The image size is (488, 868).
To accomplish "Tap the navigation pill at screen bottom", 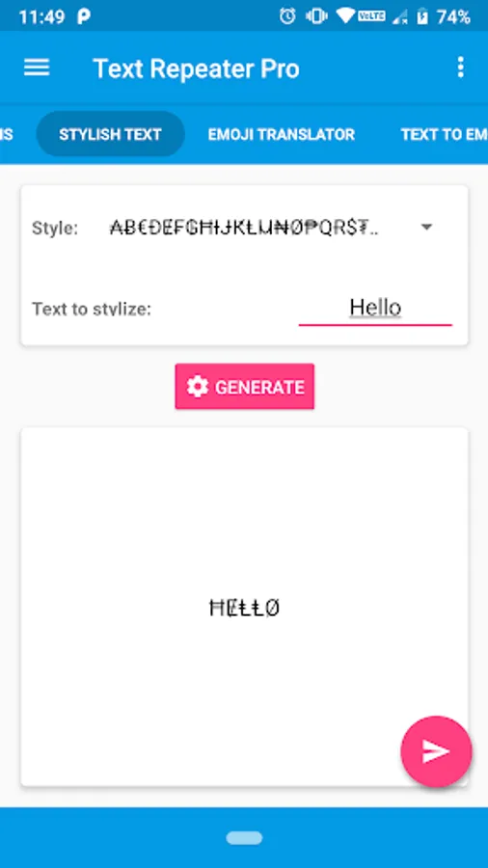I will click(244, 838).
